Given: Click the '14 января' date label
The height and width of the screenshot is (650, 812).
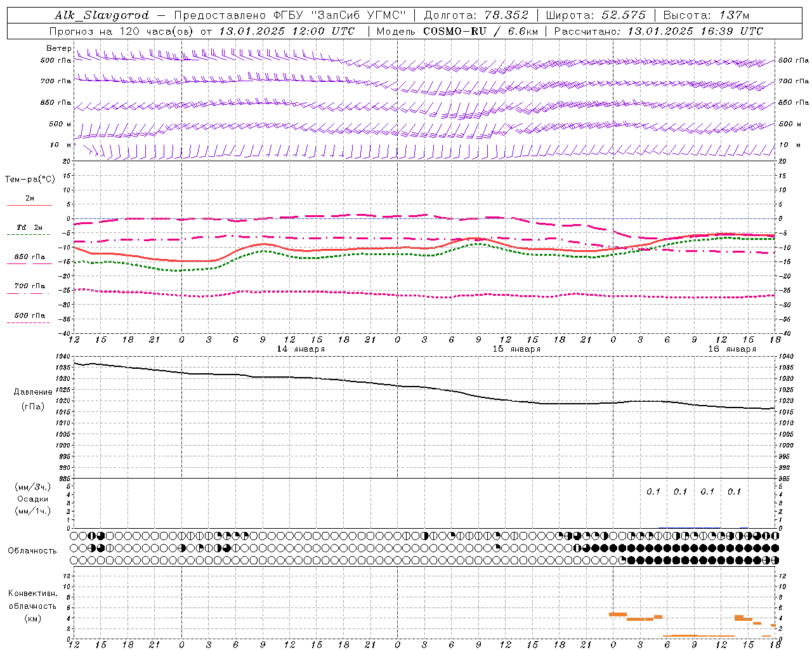Looking at the screenshot, I should click(301, 349).
